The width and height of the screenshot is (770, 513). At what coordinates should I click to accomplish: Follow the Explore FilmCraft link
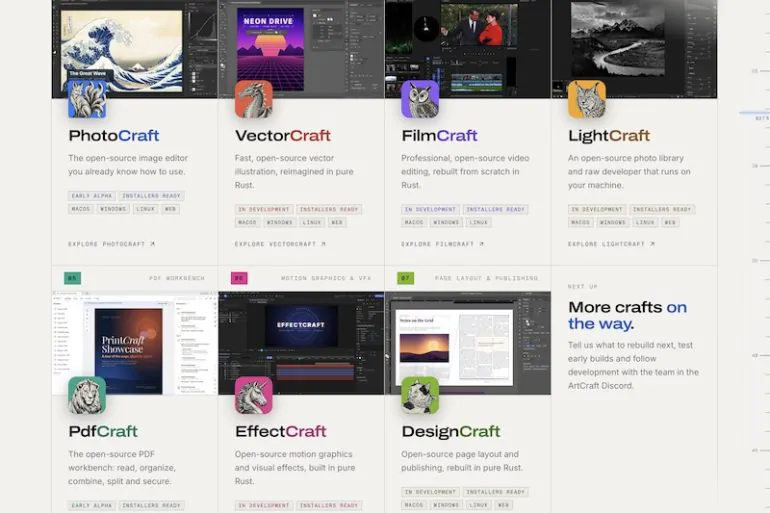442,244
